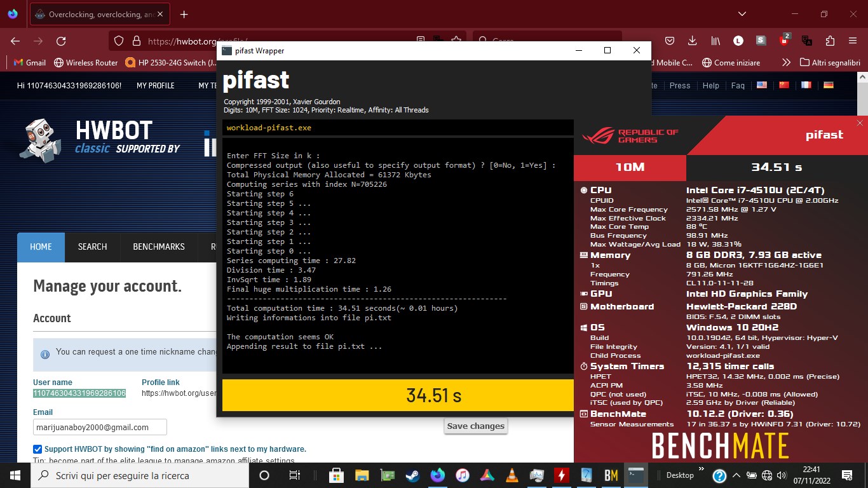Open the Firefox hamburger menu
The image size is (868, 488).
853,41
